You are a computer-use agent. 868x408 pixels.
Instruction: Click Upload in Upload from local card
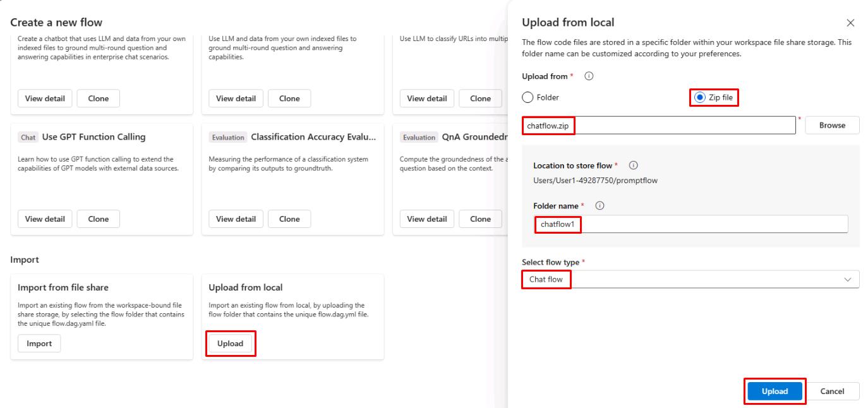coord(230,344)
